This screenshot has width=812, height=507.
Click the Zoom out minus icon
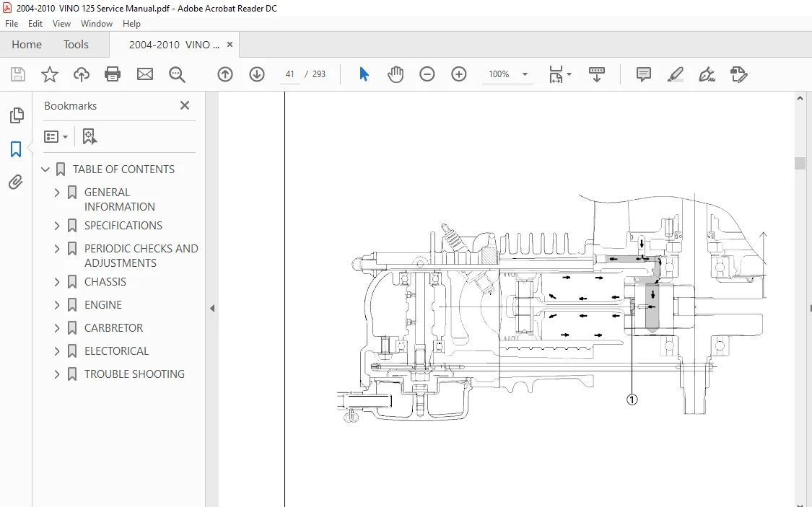tap(427, 74)
